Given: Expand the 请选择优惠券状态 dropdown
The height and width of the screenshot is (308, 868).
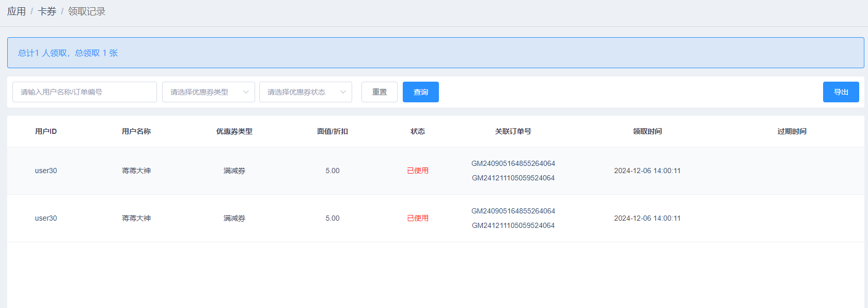Looking at the screenshot, I should point(306,92).
